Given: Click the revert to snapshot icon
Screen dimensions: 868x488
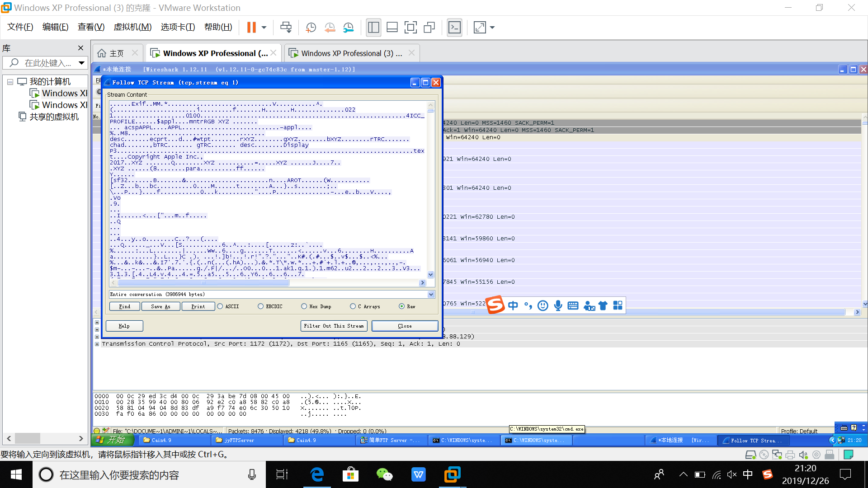Looking at the screenshot, I should point(330,28).
